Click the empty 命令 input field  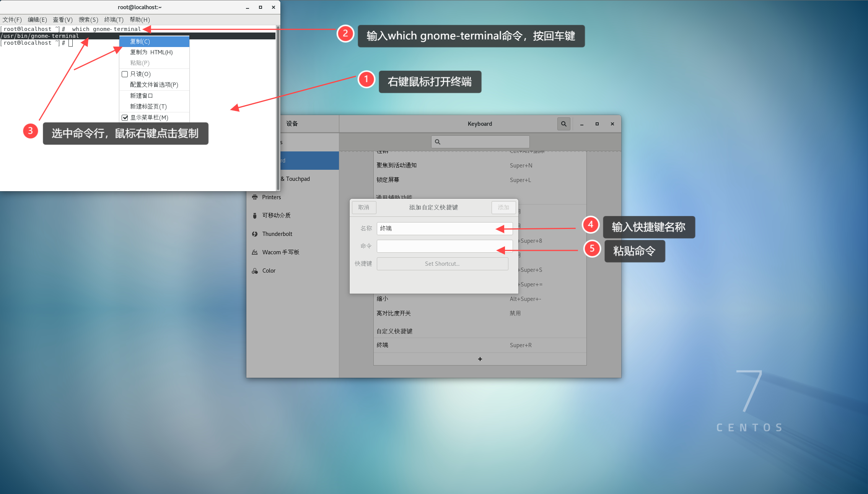445,246
